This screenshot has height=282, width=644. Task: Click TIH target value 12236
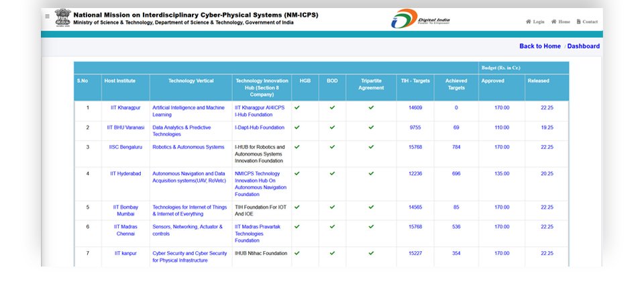pyautogui.click(x=415, y=173)
